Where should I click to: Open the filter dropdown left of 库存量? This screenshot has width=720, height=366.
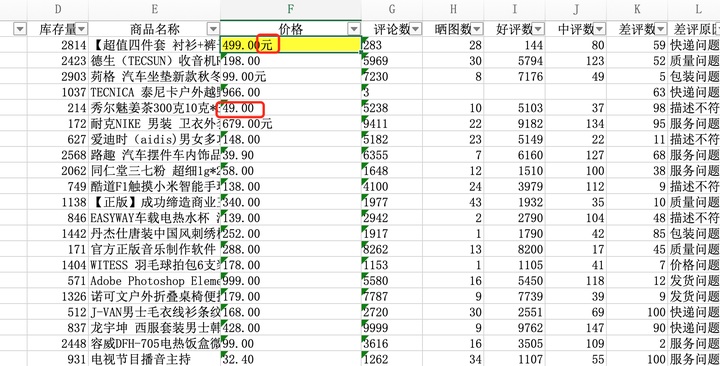[x=20, y=29]
